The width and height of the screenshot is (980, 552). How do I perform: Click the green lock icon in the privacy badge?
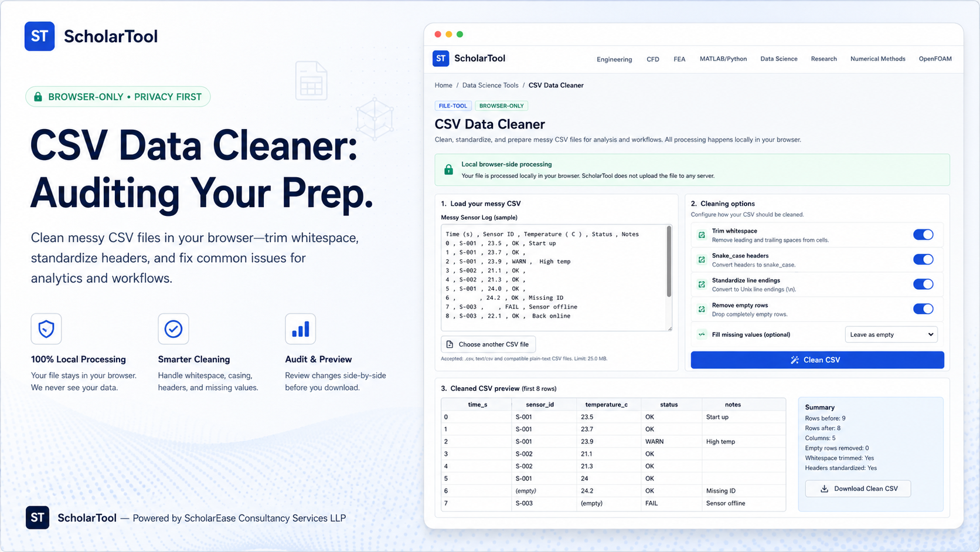pos(38,97)
